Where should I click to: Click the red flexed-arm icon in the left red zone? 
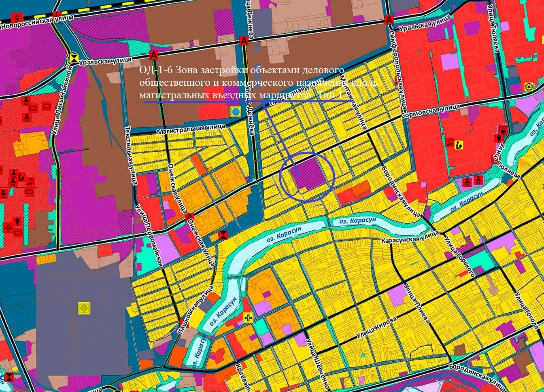[x=21, y=178]
